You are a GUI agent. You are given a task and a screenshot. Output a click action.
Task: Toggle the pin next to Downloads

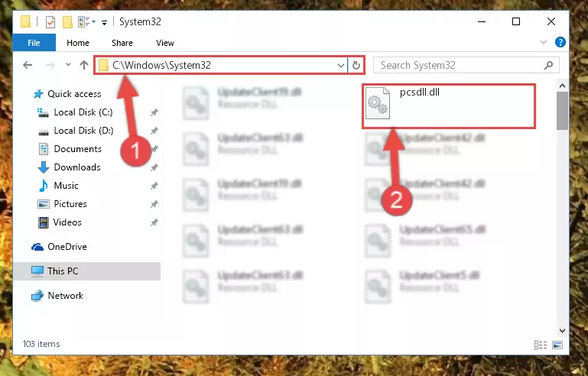click(154, 167)
